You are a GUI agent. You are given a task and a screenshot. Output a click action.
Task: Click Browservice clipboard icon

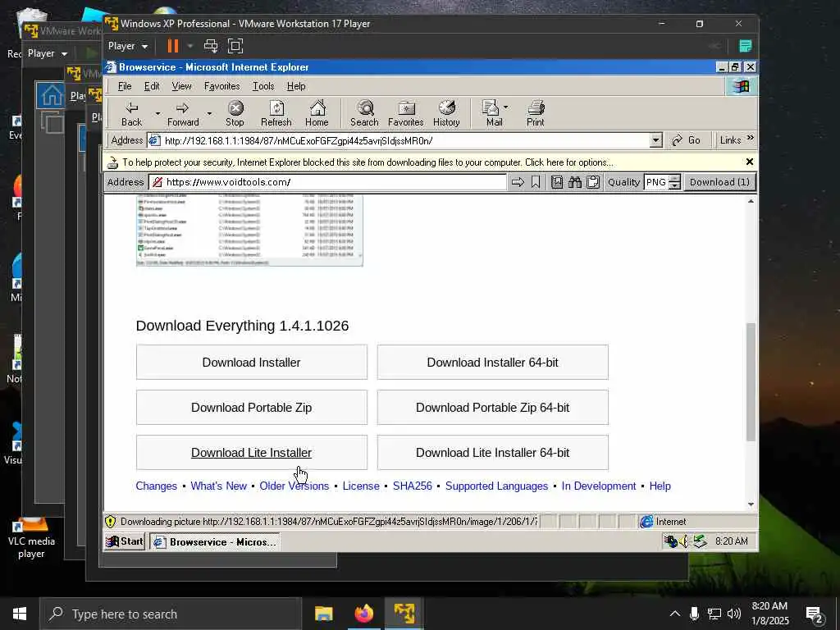[x=592, y=182]
